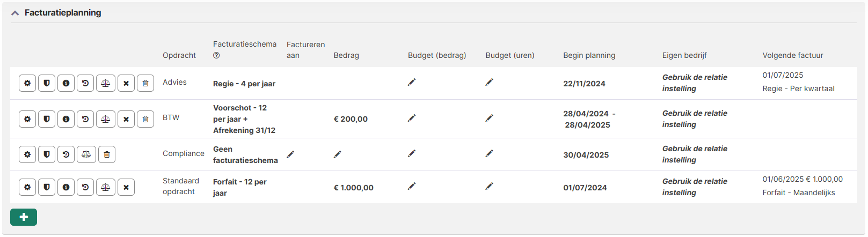
Task: Edit Budget (bedrag) for Advies row
Action: tap(412, 82)
